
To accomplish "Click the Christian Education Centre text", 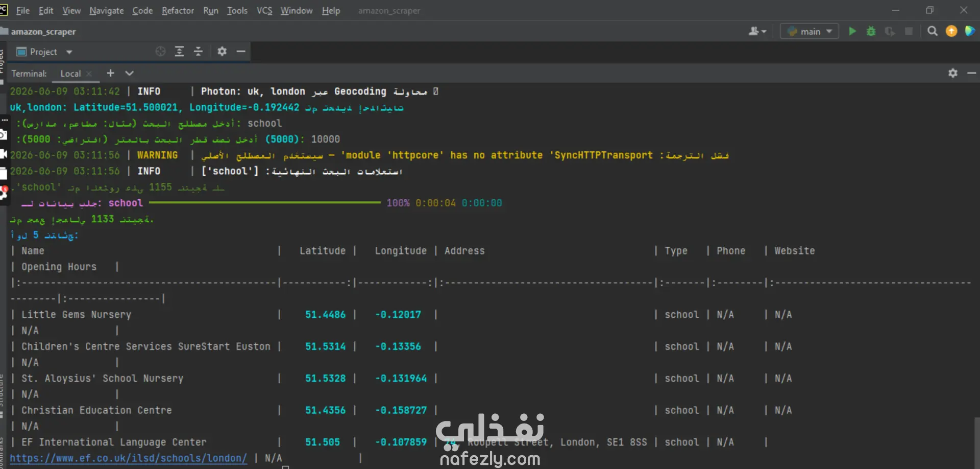I will pos(96,410).
